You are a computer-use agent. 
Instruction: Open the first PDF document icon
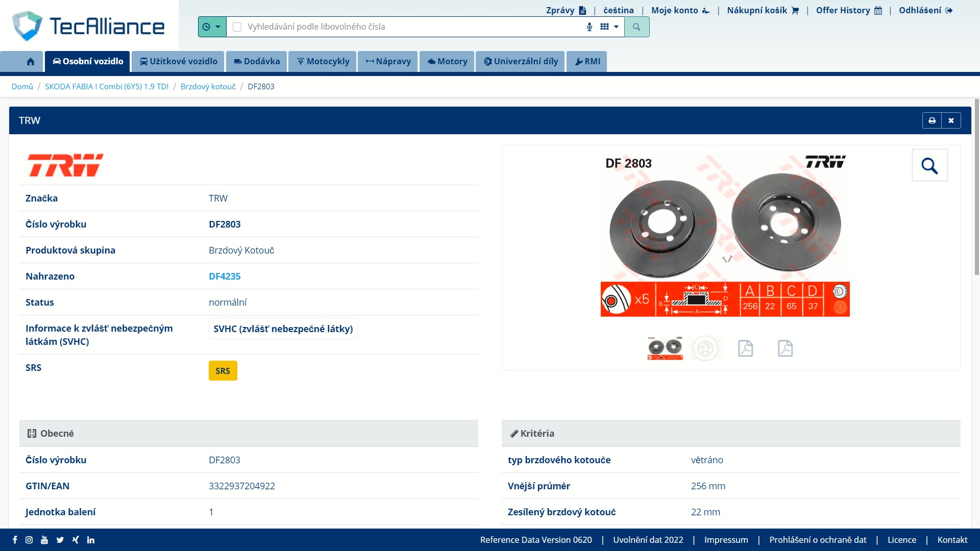pos(745,348)
